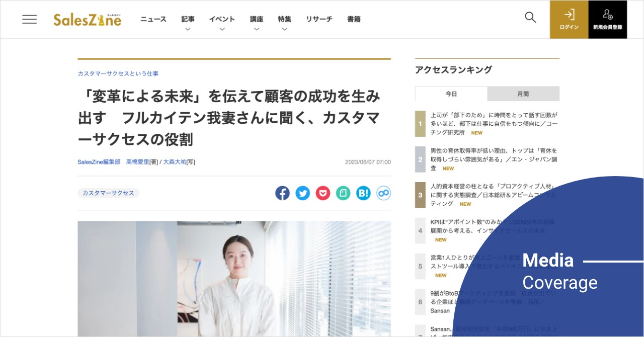Open the ログイン login button
The image size is (644, 337).
point(569,20)
